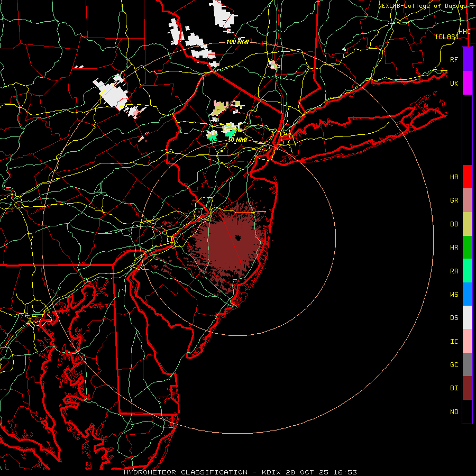Click the HR legend label

[x=454, y=248]
